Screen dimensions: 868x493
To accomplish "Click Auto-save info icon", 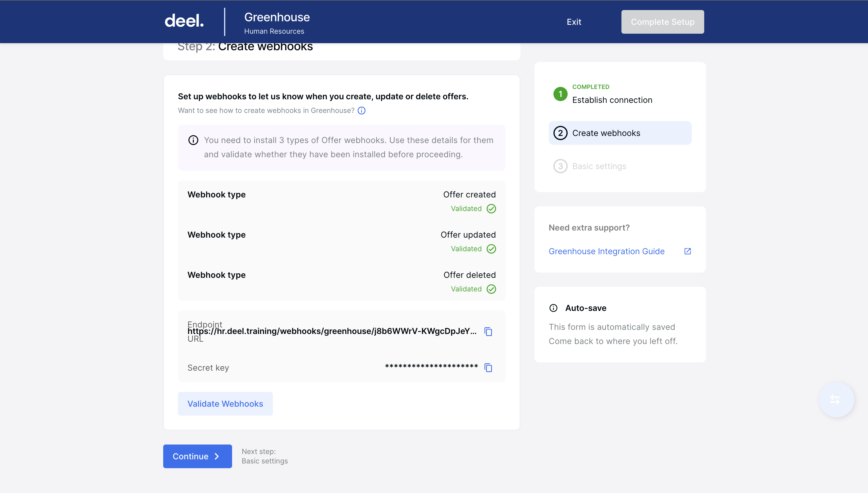I will pyautogui.click(x=553, y=308).
